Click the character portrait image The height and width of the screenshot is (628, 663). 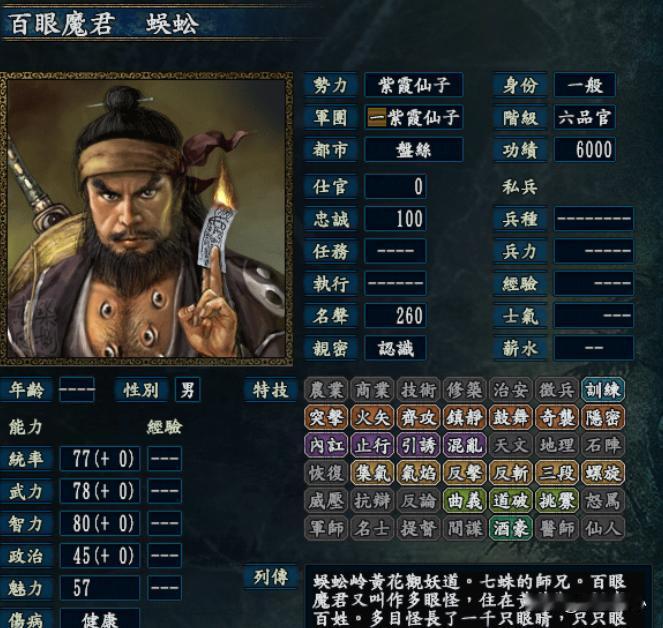[x=146, y=219]
